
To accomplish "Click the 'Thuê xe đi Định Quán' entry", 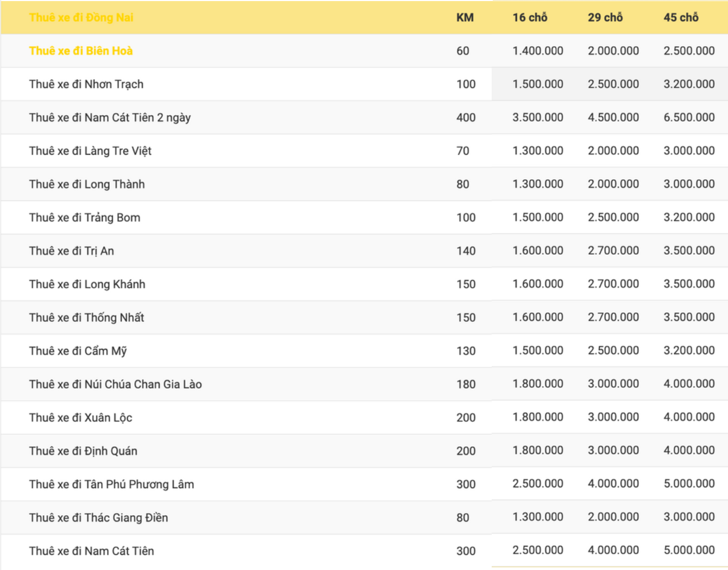I will click(83, 451).
